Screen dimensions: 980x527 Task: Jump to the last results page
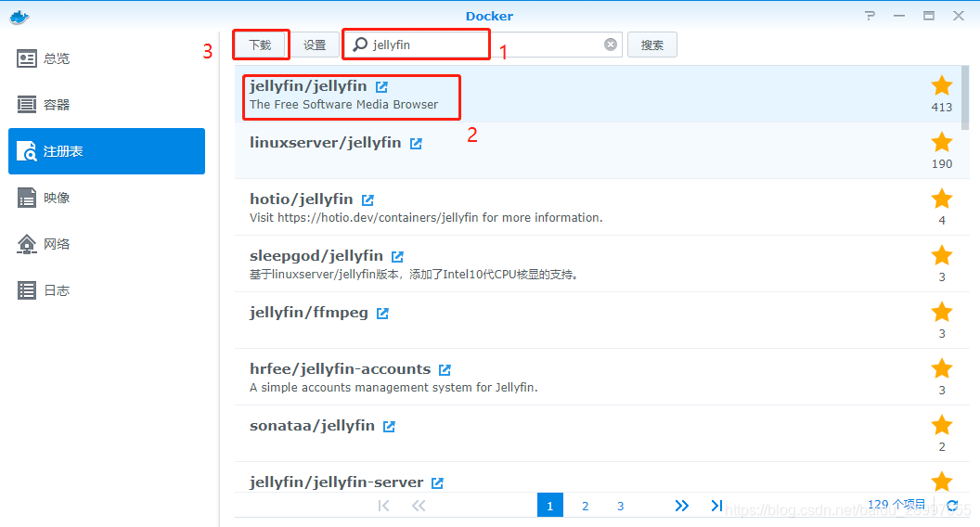716,505
